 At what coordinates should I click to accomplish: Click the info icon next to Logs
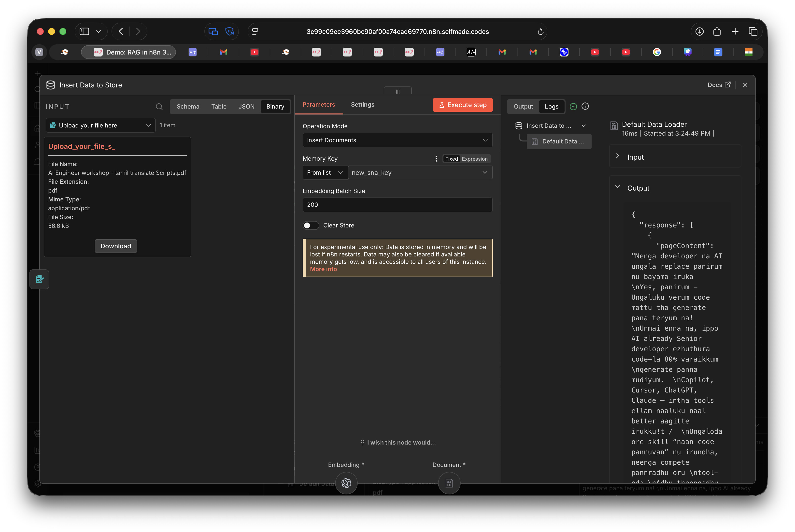click(x=585, y=106)
